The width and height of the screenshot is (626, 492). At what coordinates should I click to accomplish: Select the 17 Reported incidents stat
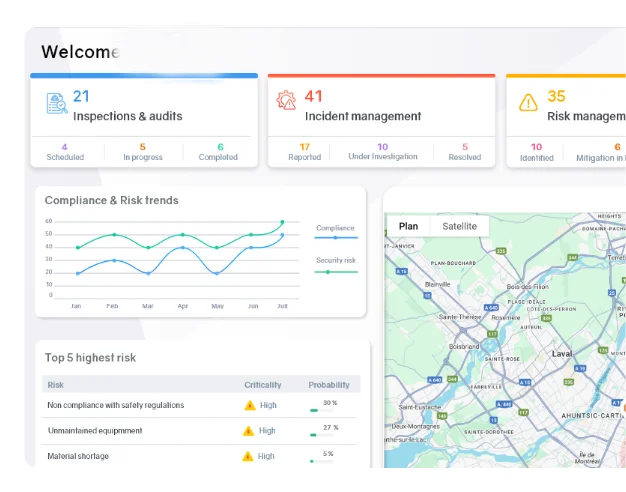click(x=305, y=152)
